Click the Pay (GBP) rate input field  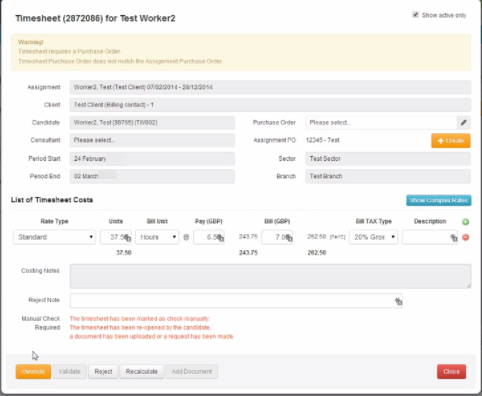pos(209,237)
